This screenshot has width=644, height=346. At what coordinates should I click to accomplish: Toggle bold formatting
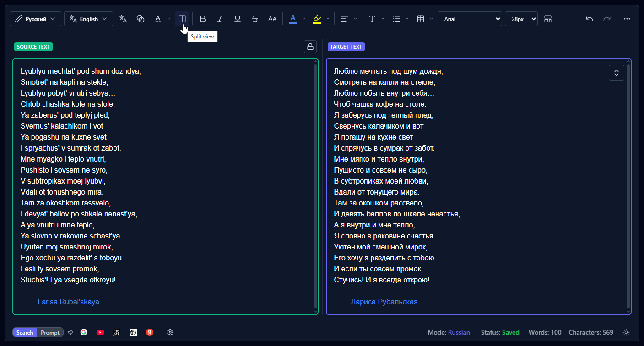point(203,19)
